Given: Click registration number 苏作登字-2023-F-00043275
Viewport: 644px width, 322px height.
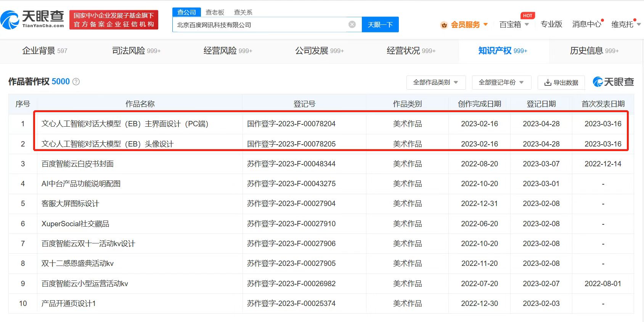Looking at the screenshot, I should coord(291,184).
